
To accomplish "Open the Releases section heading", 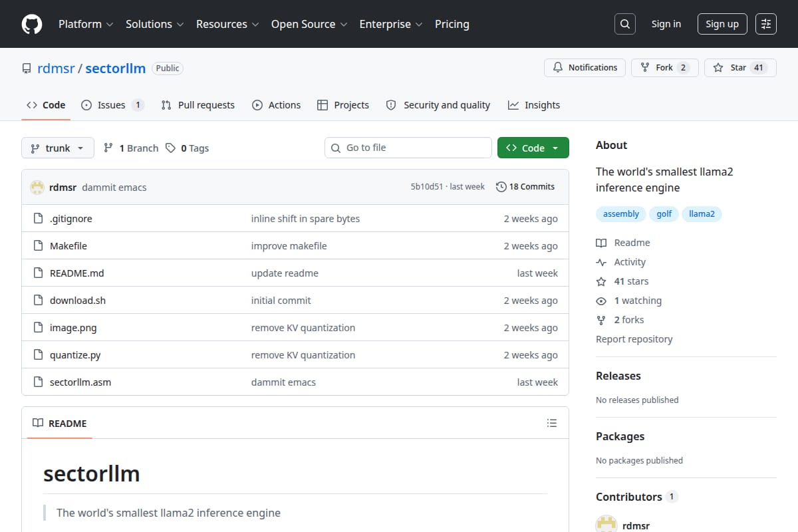I will (618, 376).
